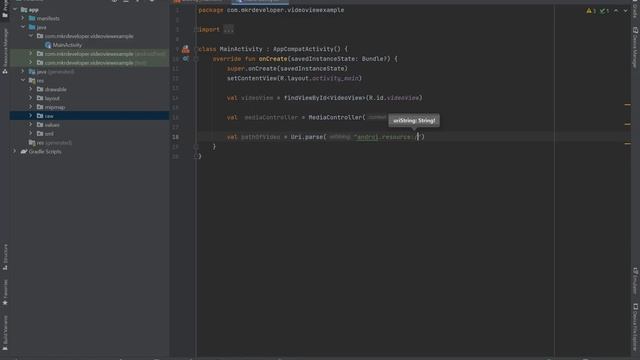The image size is (640, 360).
Task: Expand the layout folder arrow
Action: coord(31,98)
